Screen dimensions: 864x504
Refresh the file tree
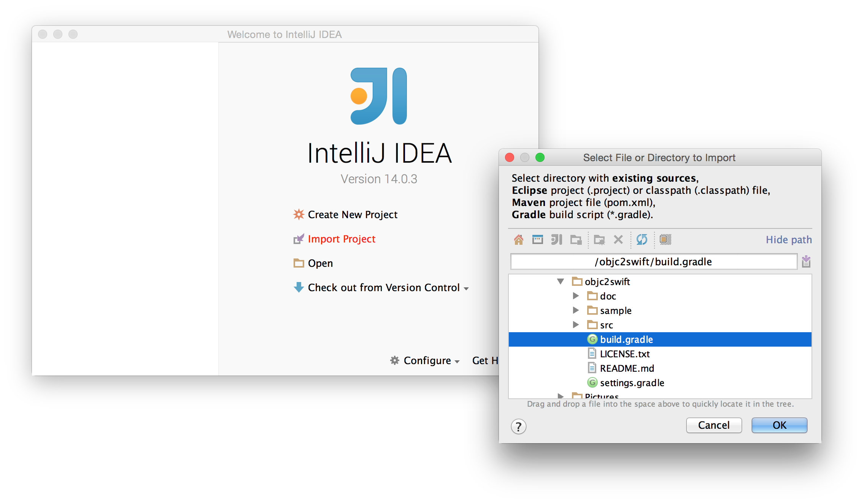[x=642, y=239]
